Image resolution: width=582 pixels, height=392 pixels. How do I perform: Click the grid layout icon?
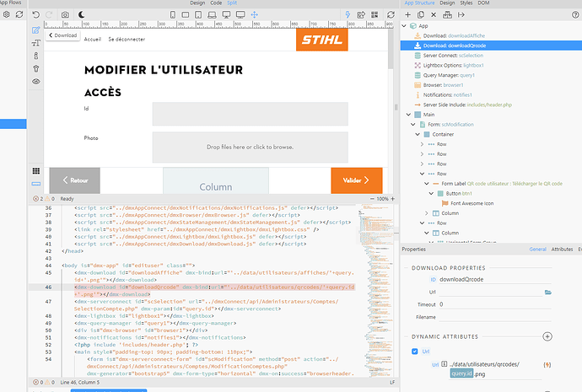click(x=36, y=171)
